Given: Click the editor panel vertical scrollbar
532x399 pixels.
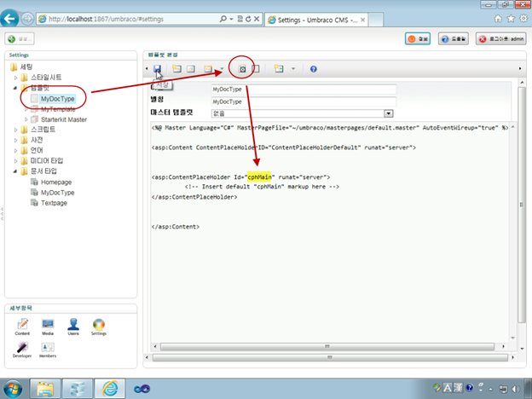Looking at the screenshot, I should pos(522,205).
